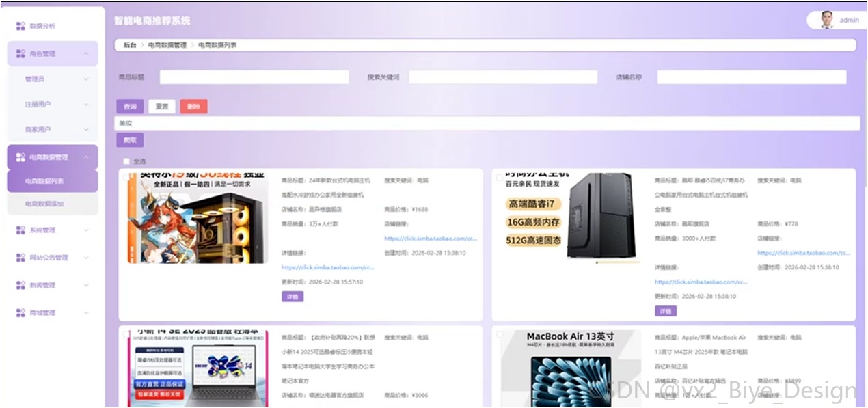Open the 详情链接 URL of the 24年新款台式机 card
This screenshot has height=408, width=868.
click(x=328, y=267)
